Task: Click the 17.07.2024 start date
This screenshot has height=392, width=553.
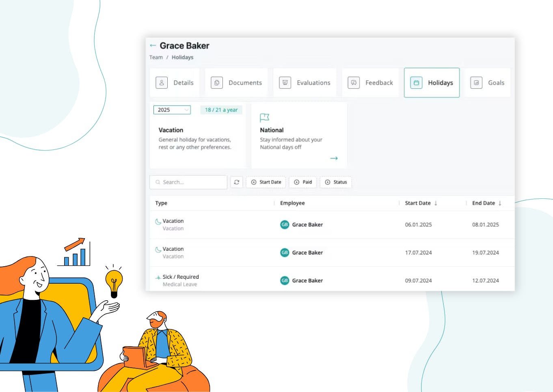Action: point(418,253)
